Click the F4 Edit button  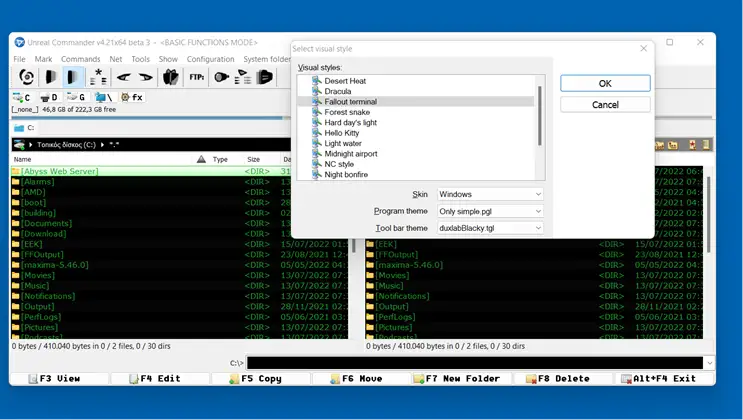pyautogui.click(x=160, y=379)
